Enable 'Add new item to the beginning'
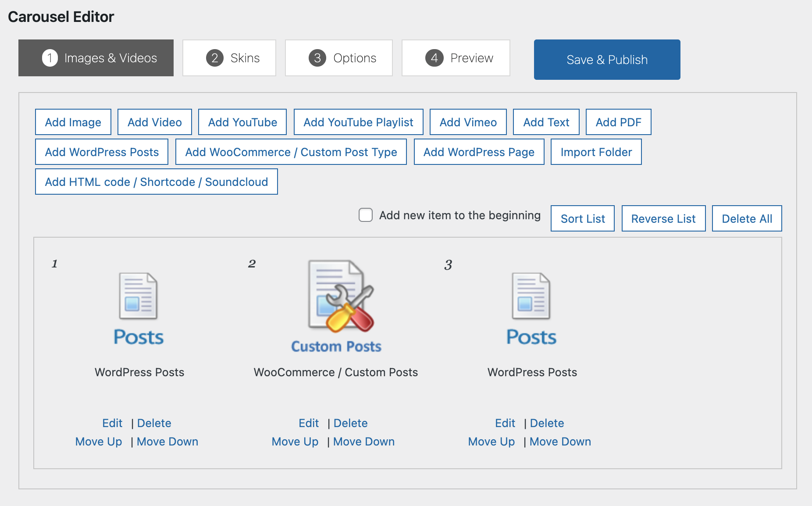This screenshot has height=506, width=812. click(366, 215)
